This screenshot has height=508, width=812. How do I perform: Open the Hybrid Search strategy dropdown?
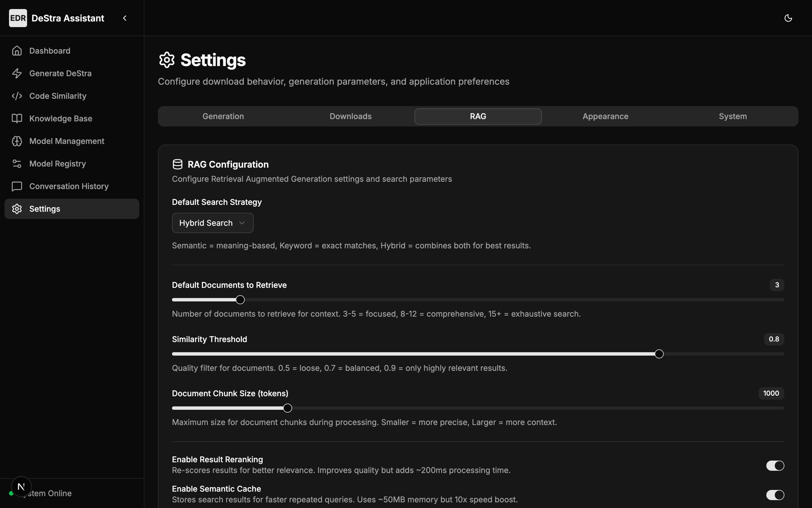click(213, 223)
